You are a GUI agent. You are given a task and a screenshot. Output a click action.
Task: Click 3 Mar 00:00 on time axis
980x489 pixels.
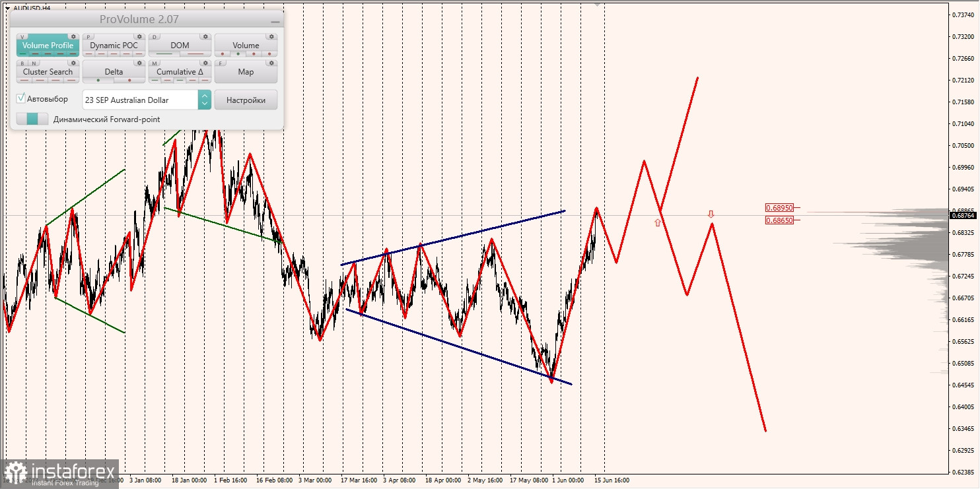click(x=316, y=480)
